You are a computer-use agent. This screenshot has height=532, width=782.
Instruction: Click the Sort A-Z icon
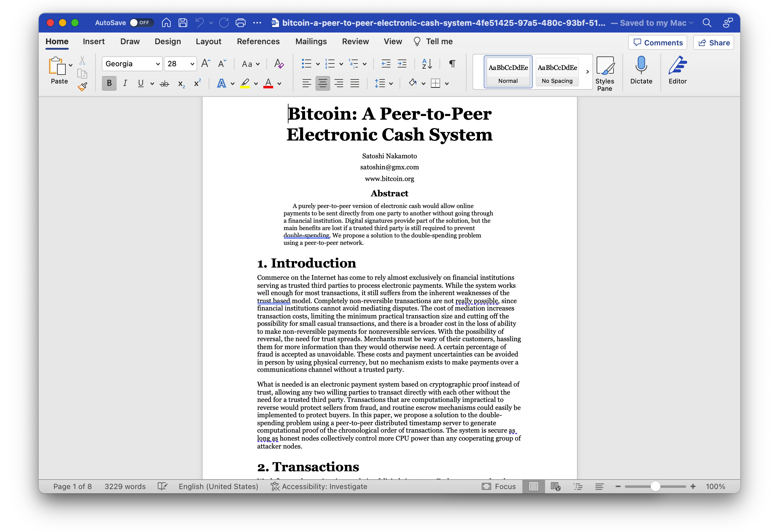(427, 64)
